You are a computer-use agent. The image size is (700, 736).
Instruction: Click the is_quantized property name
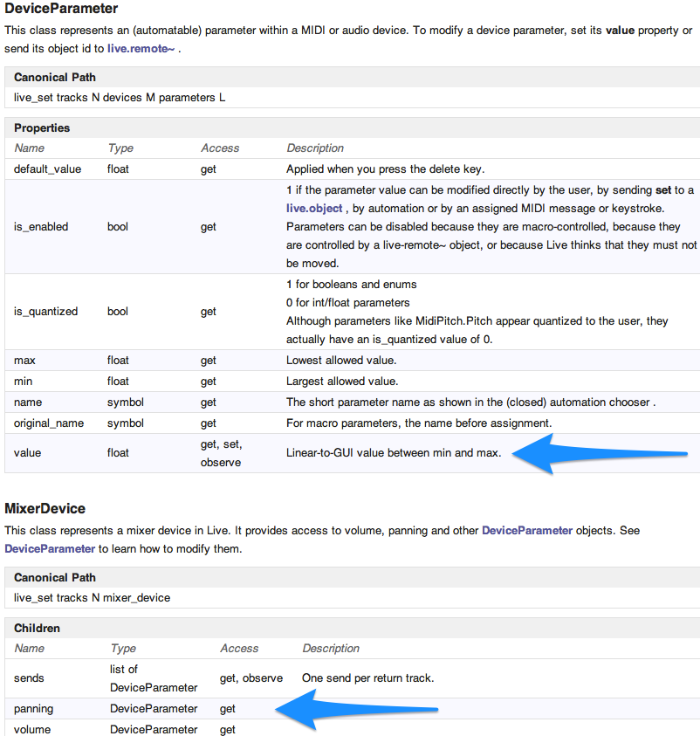(x=46, y=311)
